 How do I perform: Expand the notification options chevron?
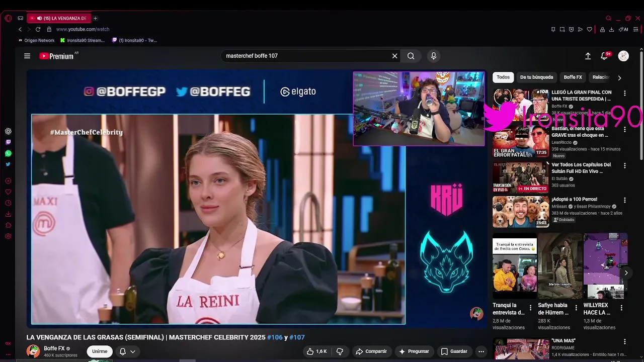[133, 351]
